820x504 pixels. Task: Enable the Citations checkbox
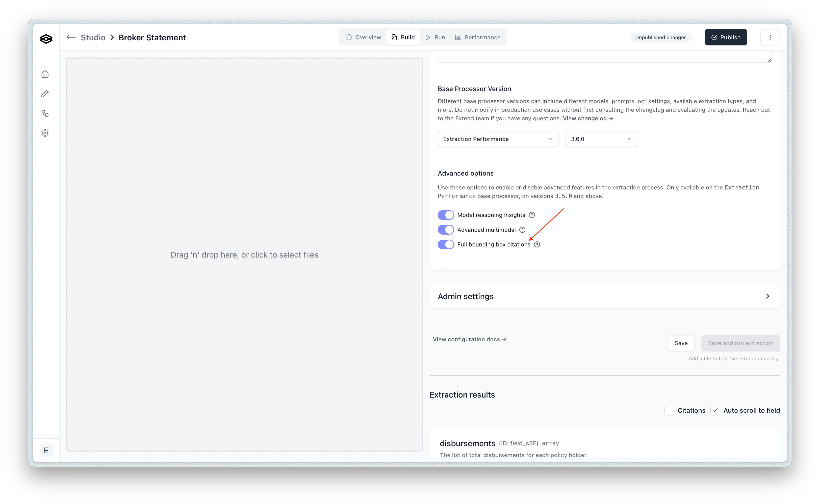pos(669,410)
